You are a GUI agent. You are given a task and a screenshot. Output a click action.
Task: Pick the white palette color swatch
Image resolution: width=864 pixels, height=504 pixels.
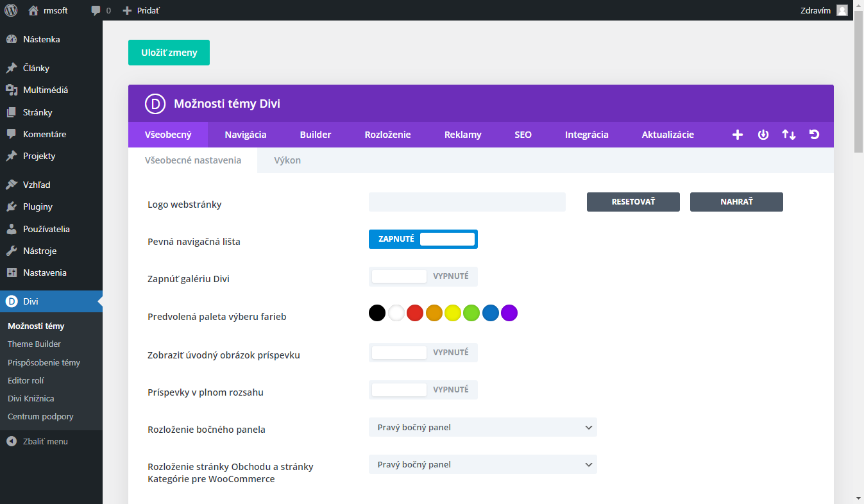click(396, 313)
